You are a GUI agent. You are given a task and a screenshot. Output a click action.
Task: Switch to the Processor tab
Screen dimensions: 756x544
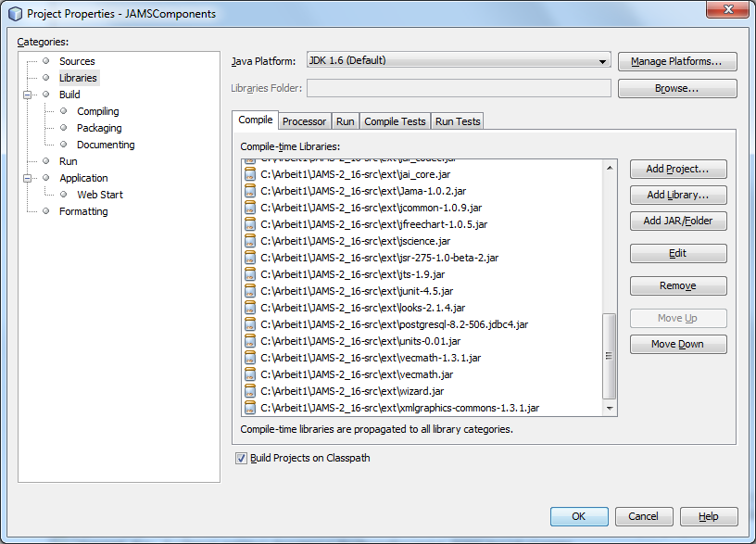304,121
